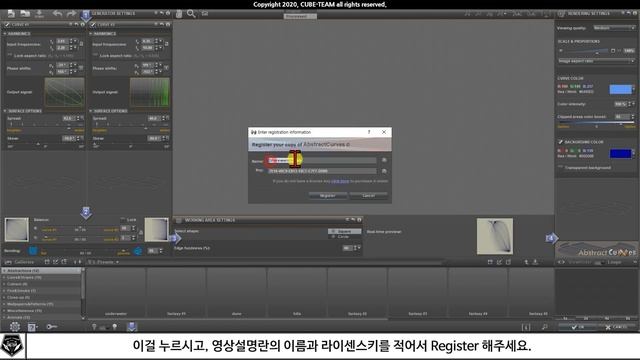Toggle the Background Color checkbox
This screenshot has width=640, height=360.
560,142
